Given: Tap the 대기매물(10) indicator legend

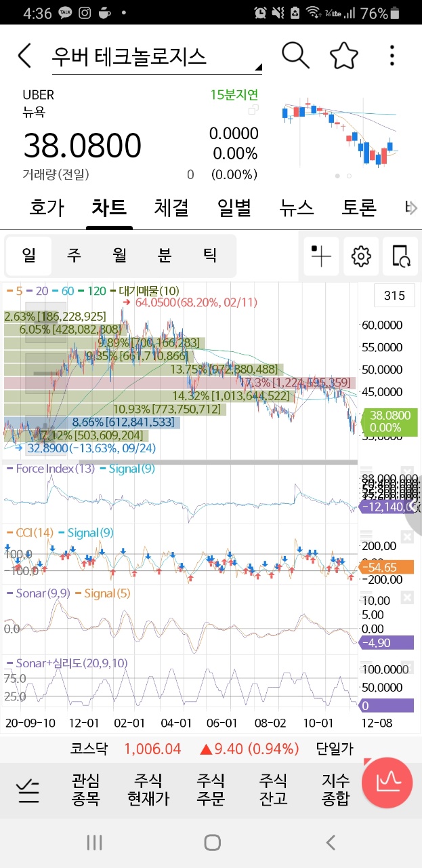Looking at the screenshot, I should (x=144, y=290).
